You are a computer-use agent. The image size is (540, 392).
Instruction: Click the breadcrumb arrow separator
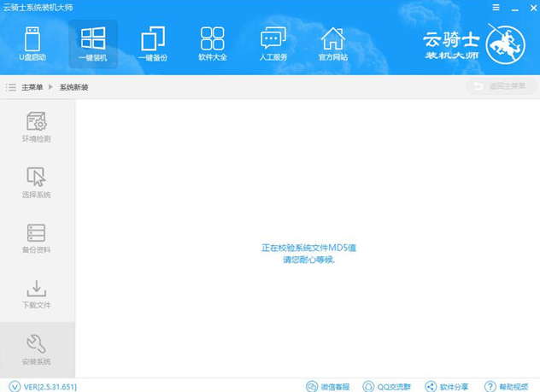(x=50, y=87)
